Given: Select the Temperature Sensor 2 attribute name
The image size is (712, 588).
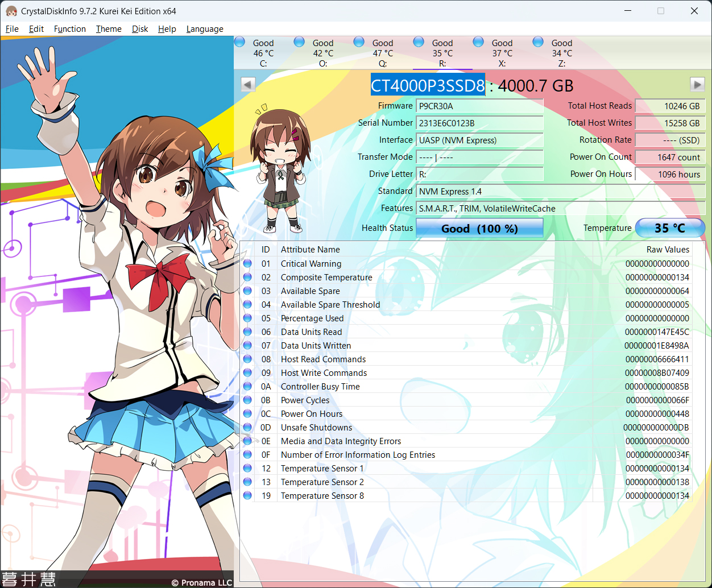Looking at the screenshot, I should click(322, 482).
